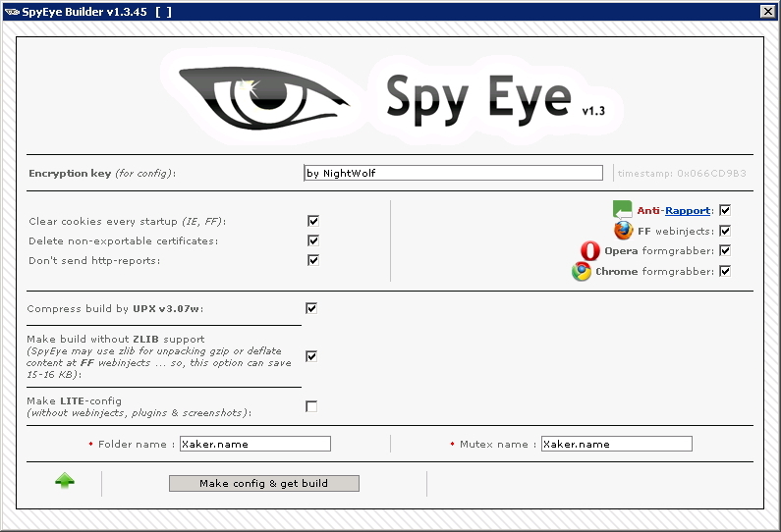Toggle the FF webinjects checkbox

tap(725, 231)
